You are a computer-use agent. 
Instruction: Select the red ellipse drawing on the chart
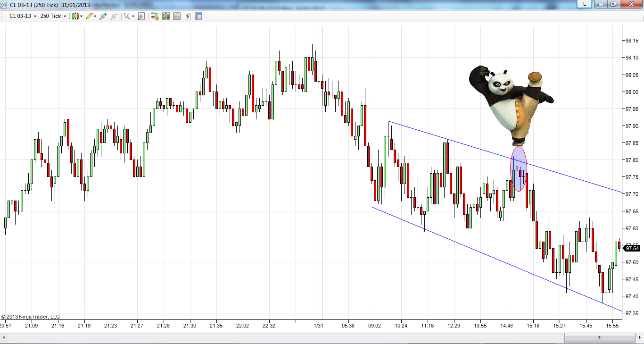point(519,168)
